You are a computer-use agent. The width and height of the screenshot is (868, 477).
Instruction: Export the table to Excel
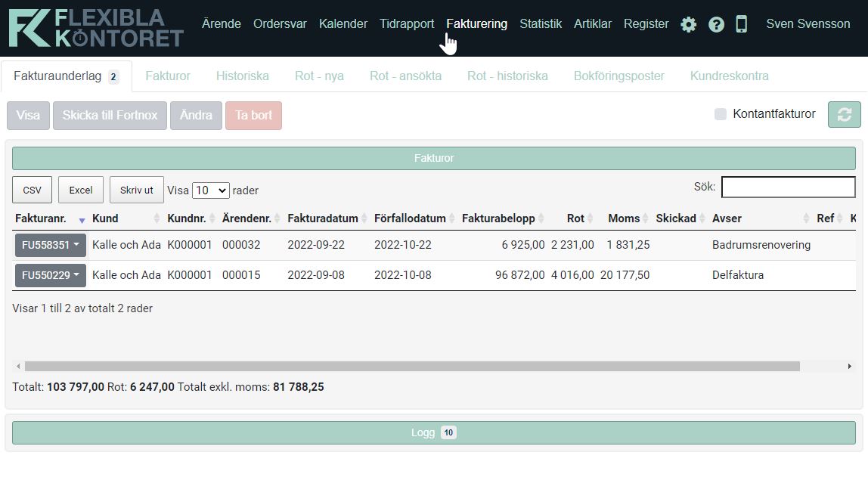point(80,190)
